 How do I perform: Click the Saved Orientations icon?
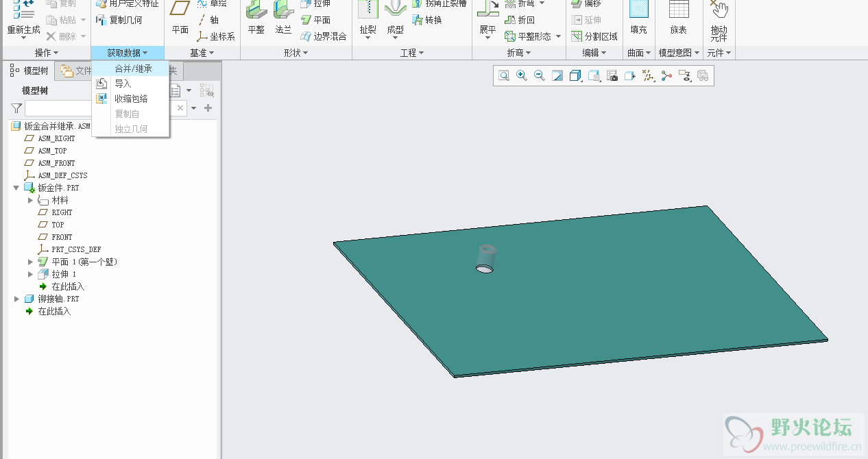coord(594,76)
